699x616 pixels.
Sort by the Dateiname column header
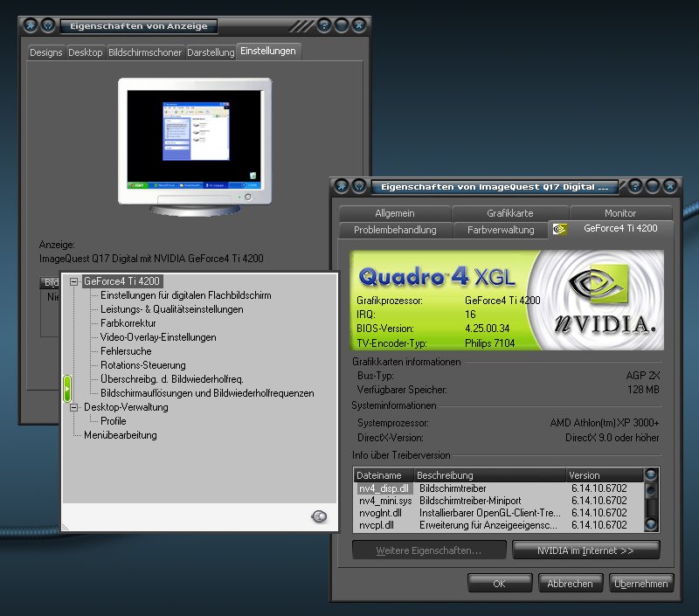[383, 475]
